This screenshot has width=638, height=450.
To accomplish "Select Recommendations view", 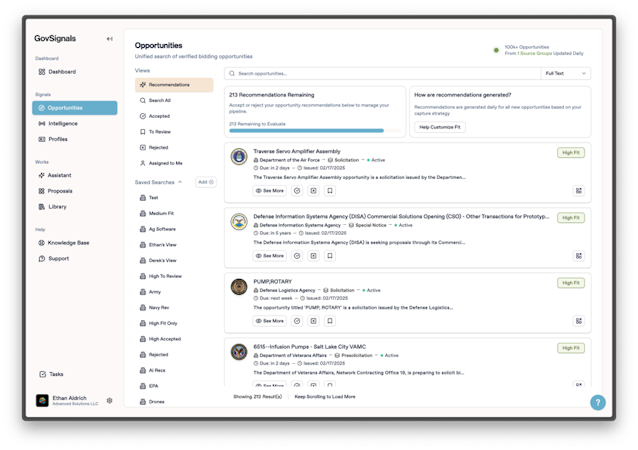I will coord(174,85).
